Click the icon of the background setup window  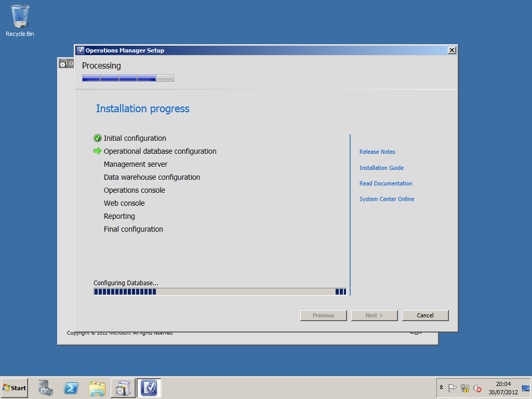click(63, 63)
